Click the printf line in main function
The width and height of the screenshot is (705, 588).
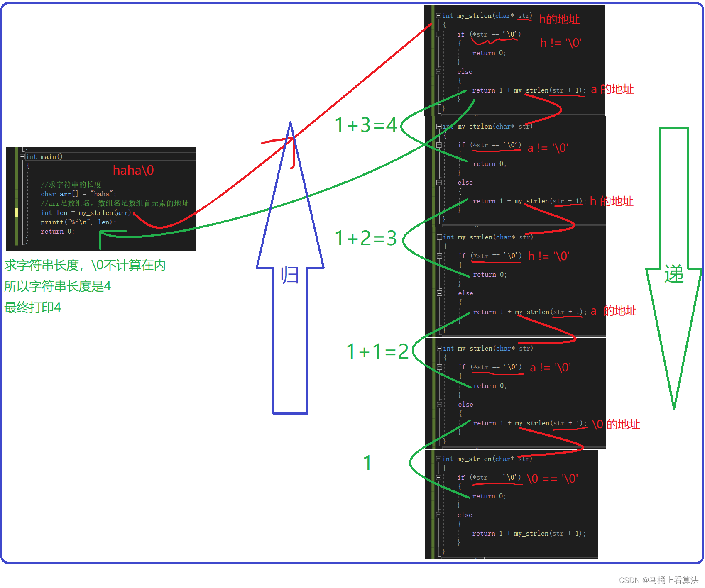[78, 222]
